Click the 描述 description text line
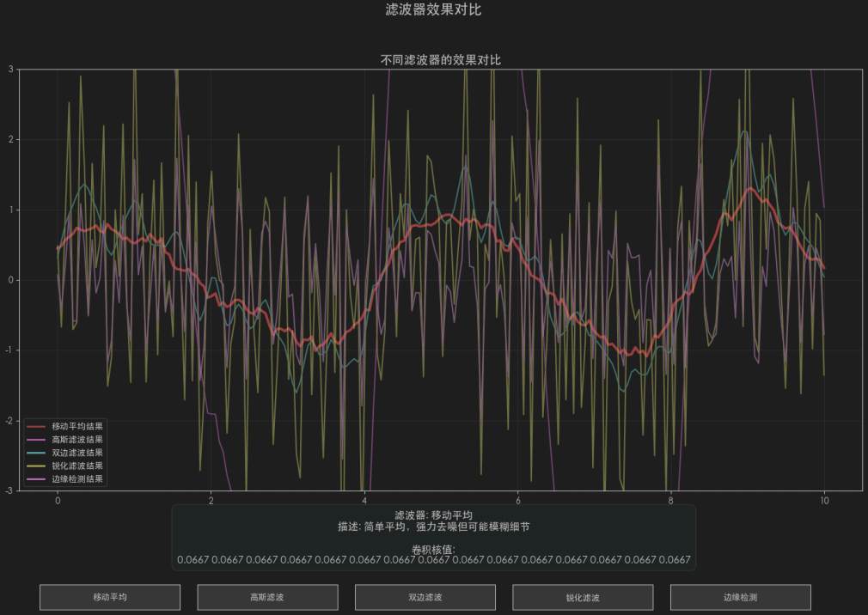Image resolution: width=868 pixels, height=615 pixels. (x=433, y=527)
